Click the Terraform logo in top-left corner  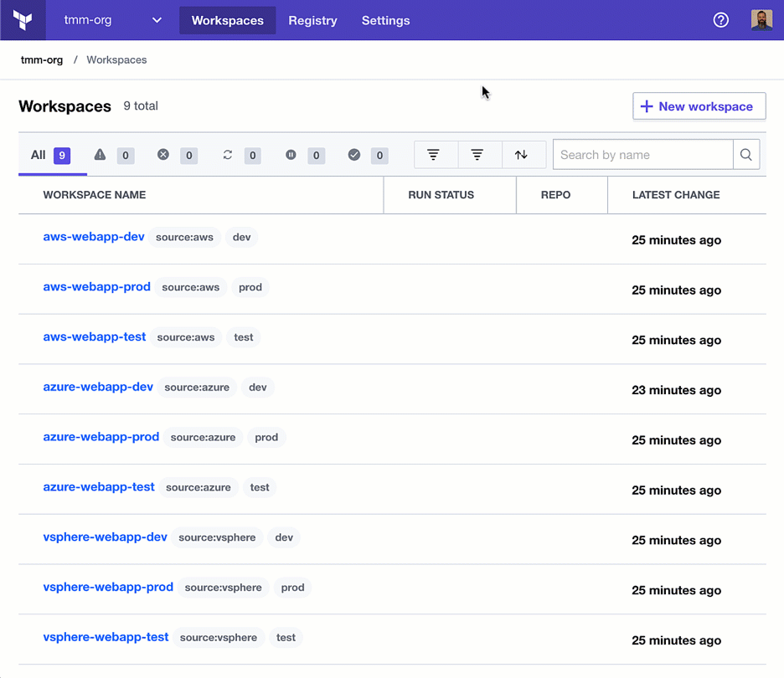[23, 20]
